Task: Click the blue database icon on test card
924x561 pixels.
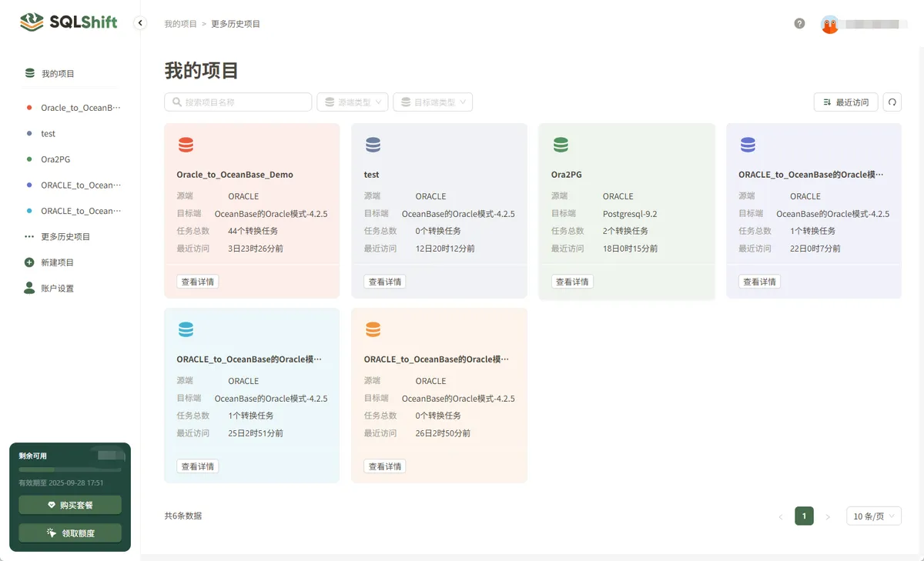Action: tap(373, 144)
